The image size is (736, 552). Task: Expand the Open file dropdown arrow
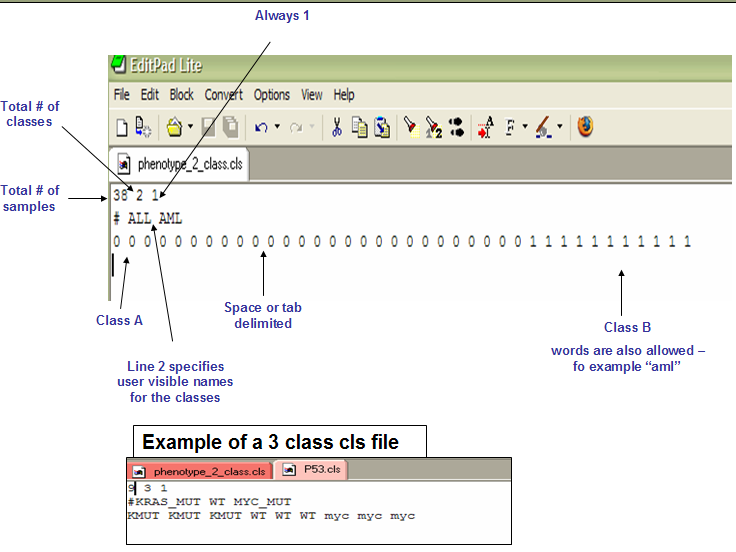(x=190, y=126)
